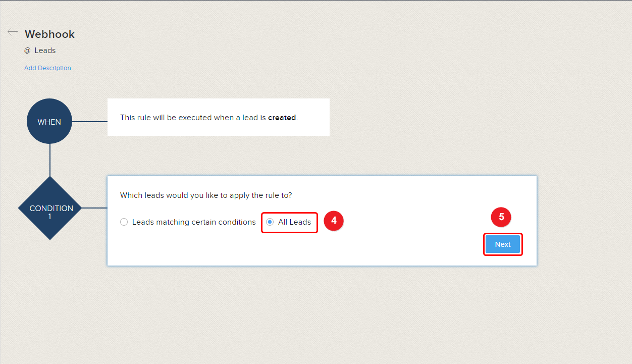Select the CONDITION 1 diamond node
Image resolution: width=632 pixels, height=364 pixels.
[x=50, y=208]
